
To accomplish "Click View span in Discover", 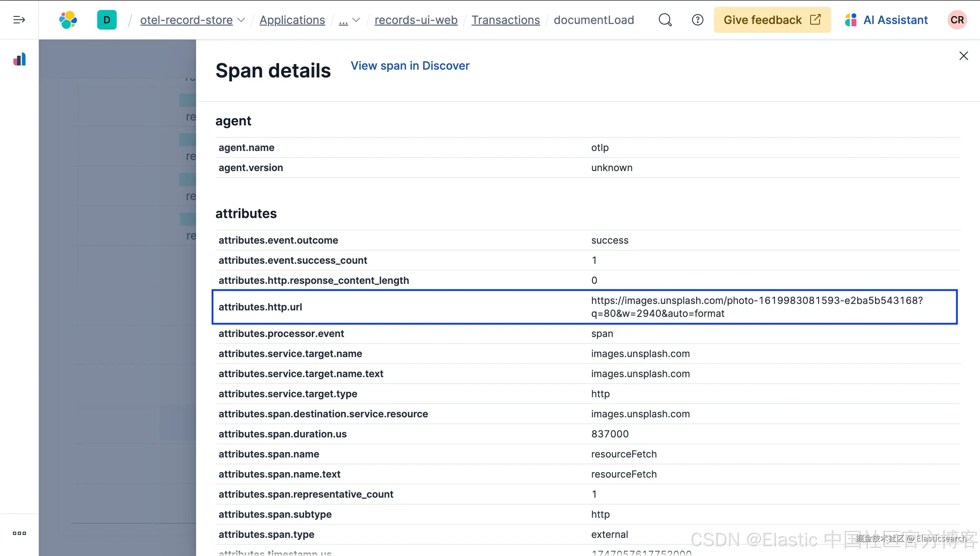I will coord(410,66).
